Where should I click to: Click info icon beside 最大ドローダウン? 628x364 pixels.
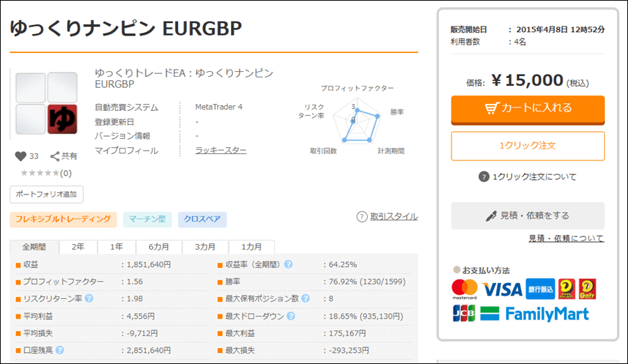pos(290,316)
